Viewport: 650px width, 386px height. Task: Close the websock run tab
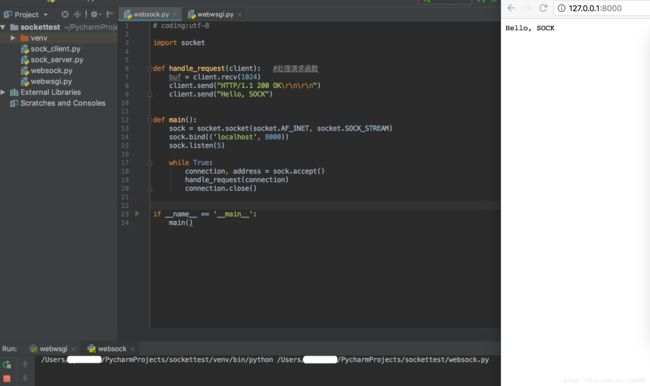[133, 349]
